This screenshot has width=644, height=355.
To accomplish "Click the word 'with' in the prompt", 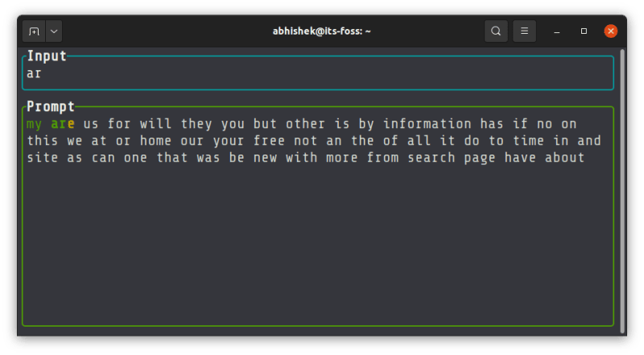I will (x=301, y=157).
